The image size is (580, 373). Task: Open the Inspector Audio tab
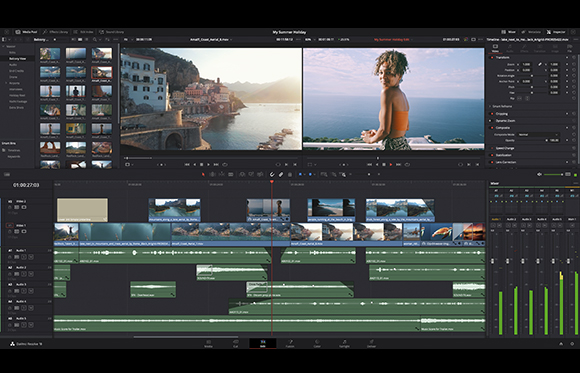coord(510,48)
